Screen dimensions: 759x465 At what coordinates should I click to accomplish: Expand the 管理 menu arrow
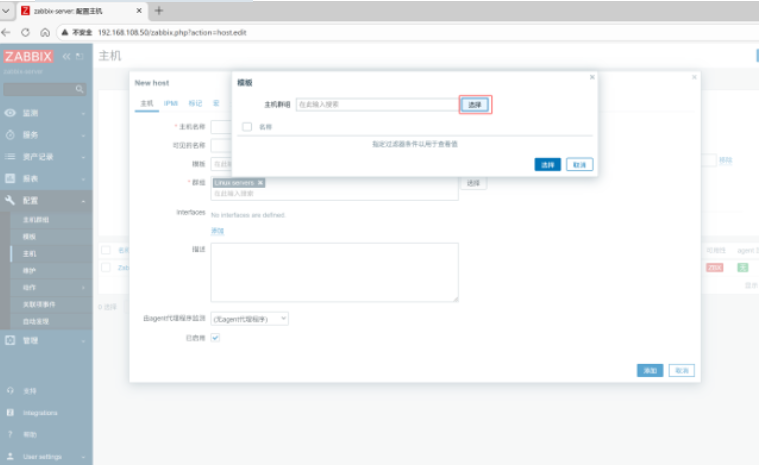pos(83,341)
